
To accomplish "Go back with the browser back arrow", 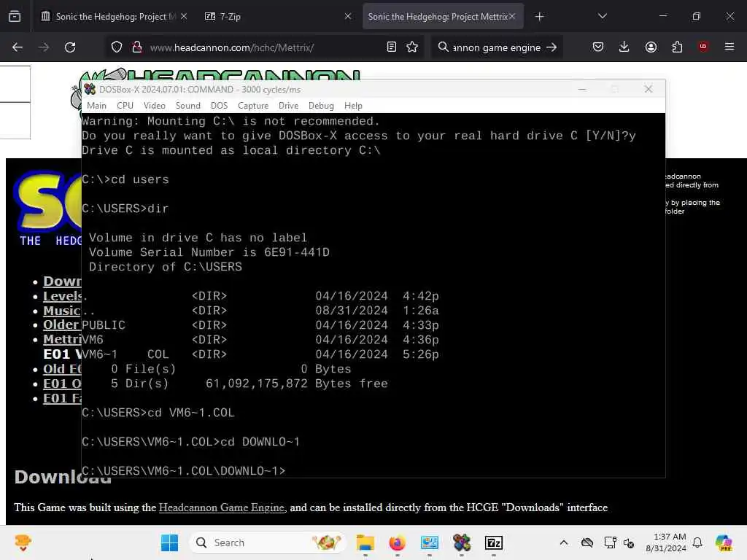I will pyautogui.click(x=18, y=47).
